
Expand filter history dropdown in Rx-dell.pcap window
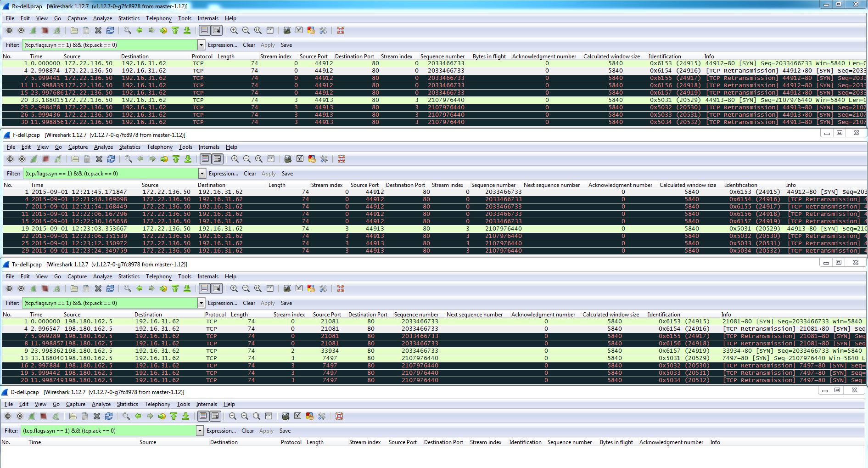click(201, 45)
